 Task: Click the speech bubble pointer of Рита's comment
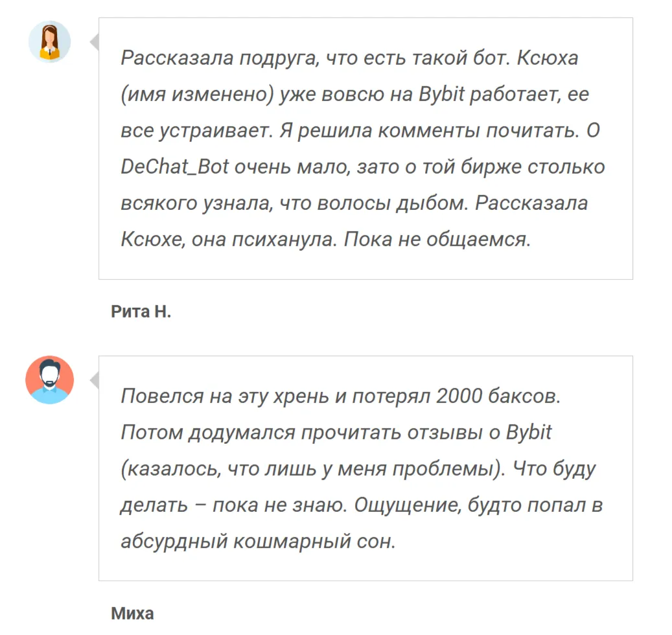click(94, 41)
